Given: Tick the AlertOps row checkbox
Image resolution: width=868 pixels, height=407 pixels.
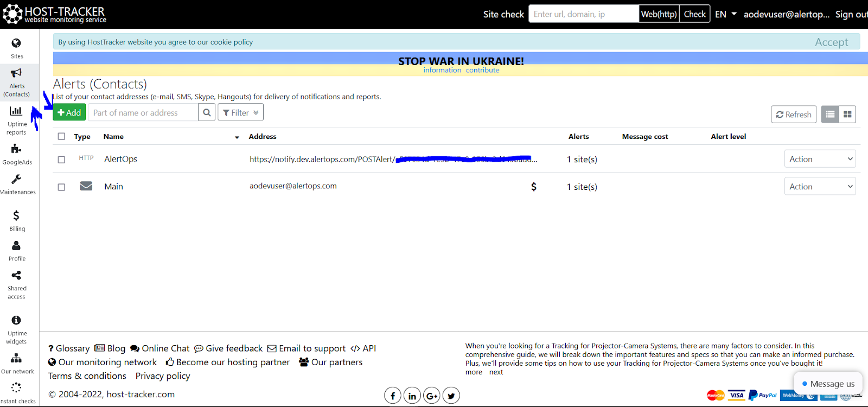Looking at the screenshot, I should click(x=61, y=160).
